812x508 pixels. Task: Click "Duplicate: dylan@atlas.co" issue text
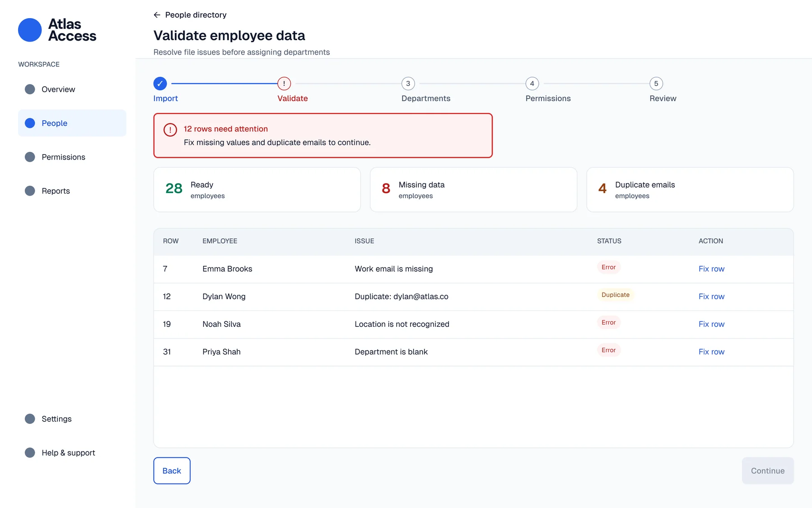(401, 296)
